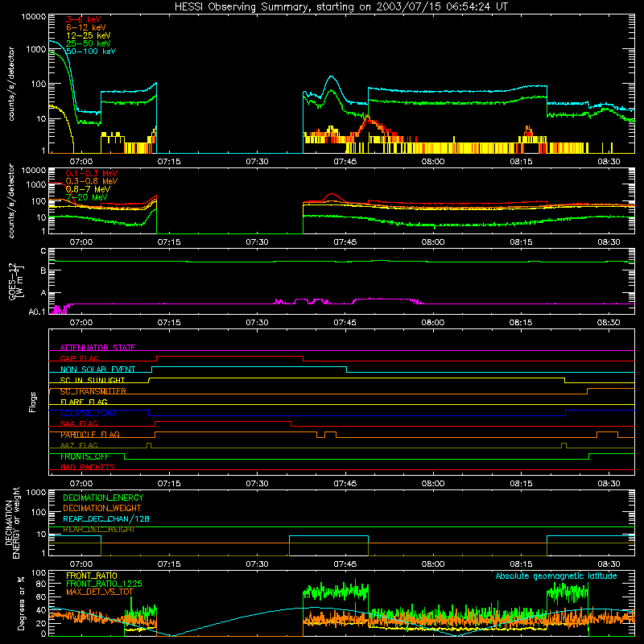The image size is (644, 644).
Task: Click the Absolute geomagnetic latitude label
Action: click(x=556, y=576)
